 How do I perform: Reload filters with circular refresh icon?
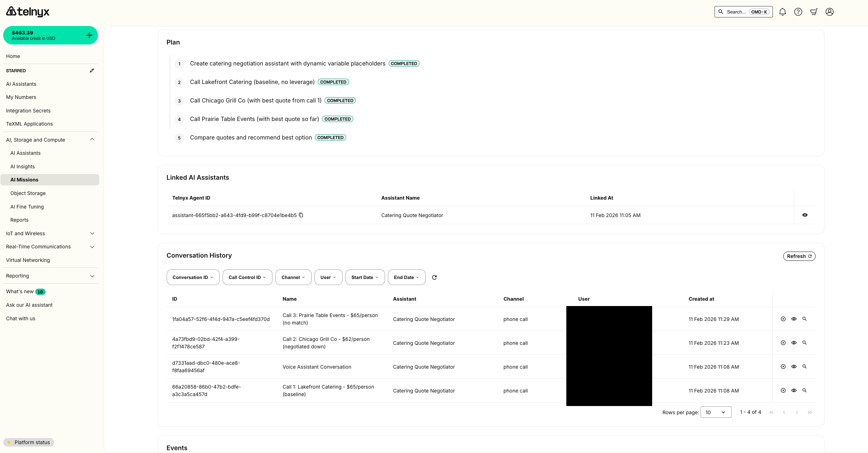click(434, 277)
